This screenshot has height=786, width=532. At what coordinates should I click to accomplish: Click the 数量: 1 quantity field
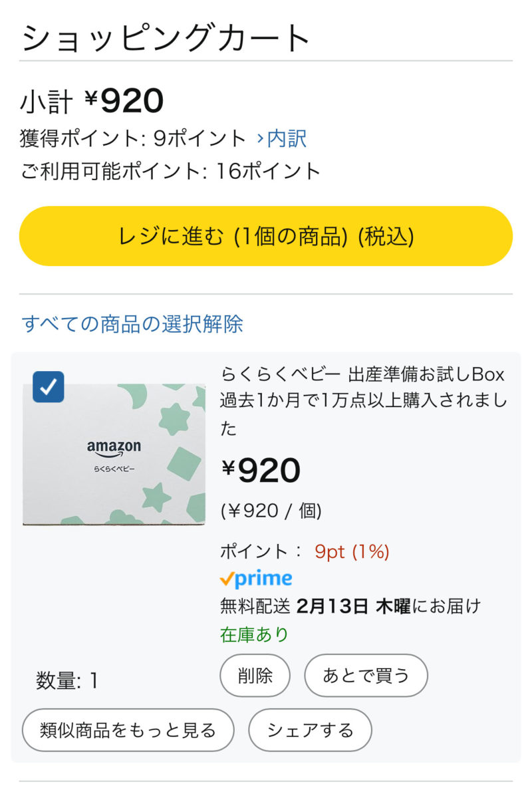pyautogui.click(x=66, y=680)
